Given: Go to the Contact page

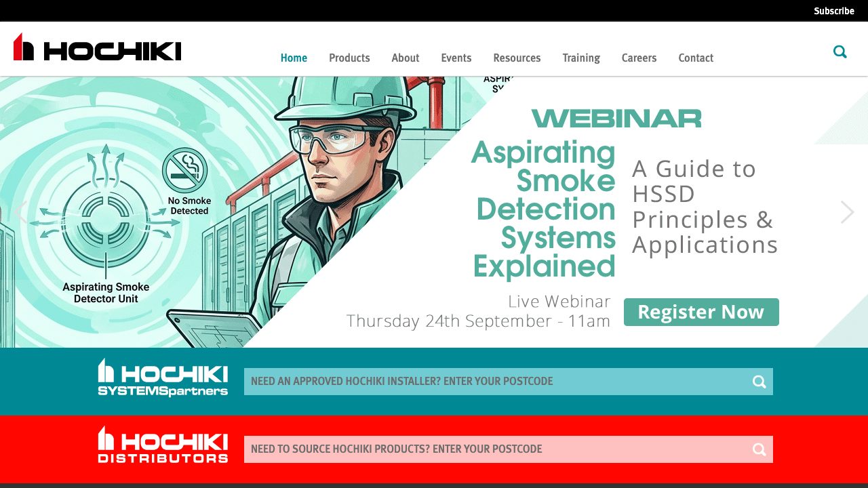Looking at the screenshot, I should tap(696, 58).
